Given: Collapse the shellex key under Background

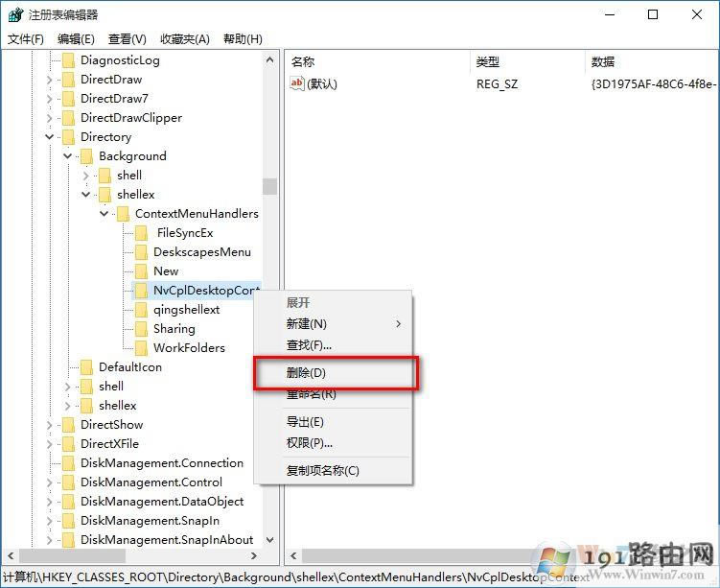Looking at the screenshot, I should point(86,195).
